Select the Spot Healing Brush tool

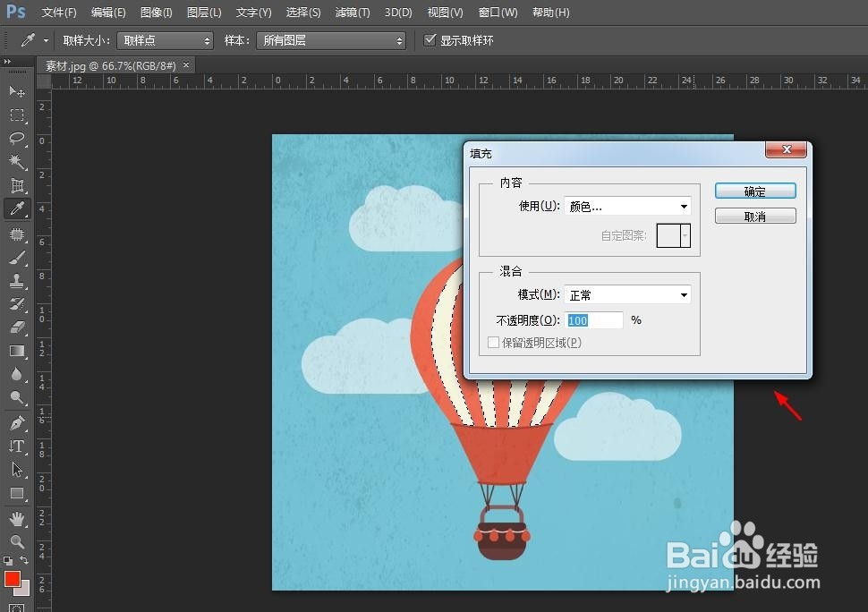[x=17, y=234]
